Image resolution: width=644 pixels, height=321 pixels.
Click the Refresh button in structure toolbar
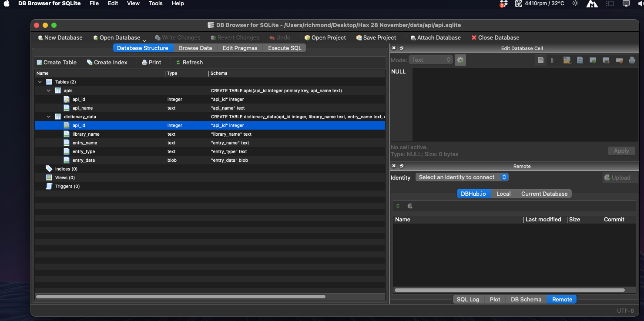[189, 62]
